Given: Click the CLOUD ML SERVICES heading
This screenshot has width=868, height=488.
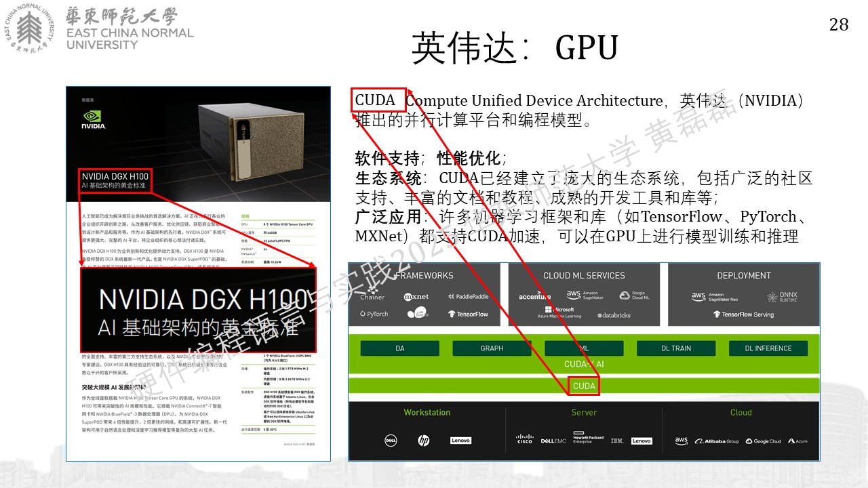Looking at the screenshot, I should tap(584, 276).
